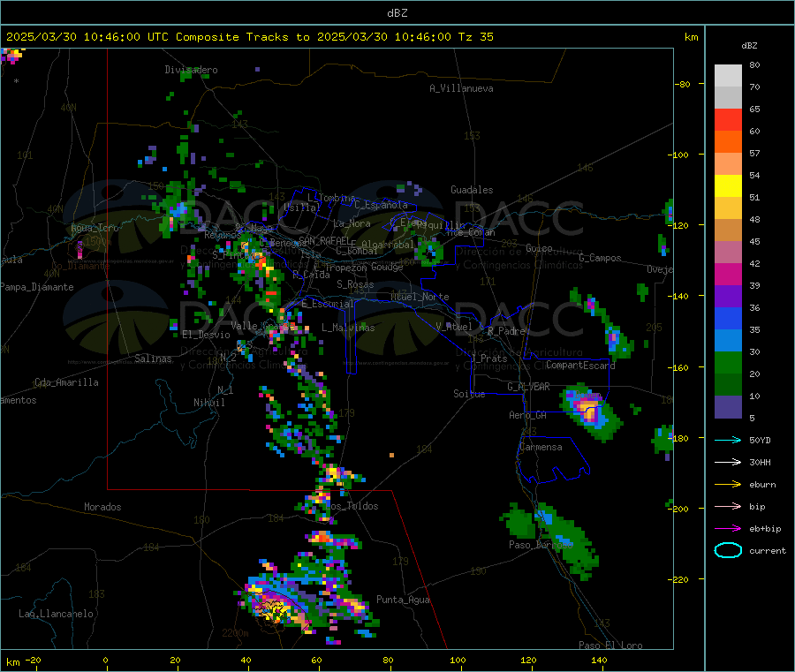Click the Guico place label

(x=539, y=248)
